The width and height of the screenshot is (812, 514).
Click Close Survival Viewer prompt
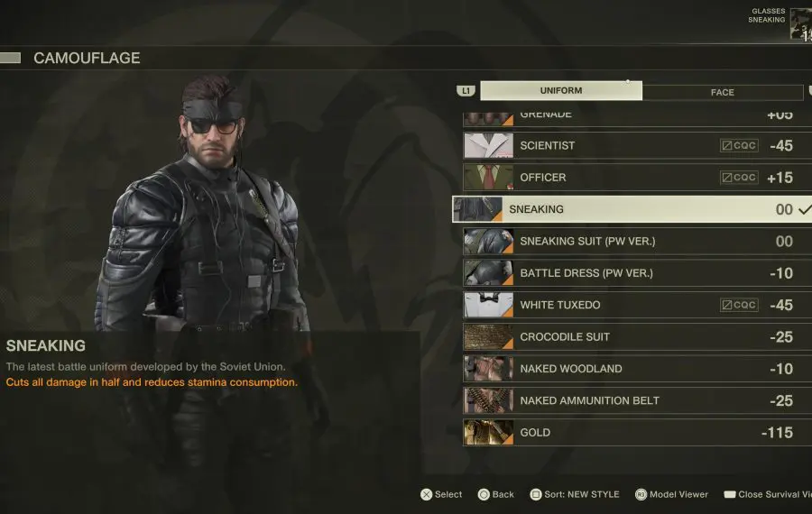(768, 495)
